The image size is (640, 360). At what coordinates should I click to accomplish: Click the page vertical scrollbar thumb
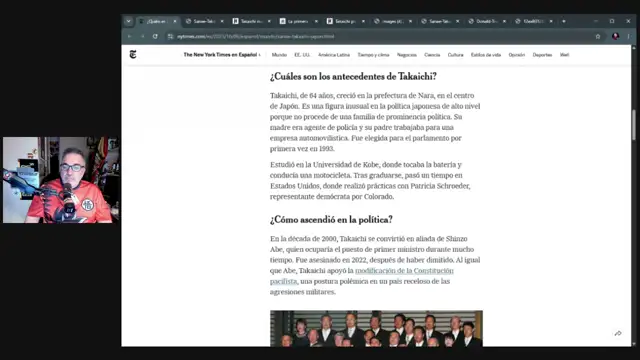click(633, 124)
